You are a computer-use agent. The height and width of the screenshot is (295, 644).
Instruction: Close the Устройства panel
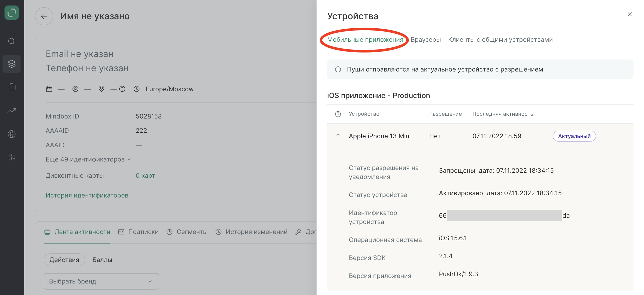click(x=630, y=14)
